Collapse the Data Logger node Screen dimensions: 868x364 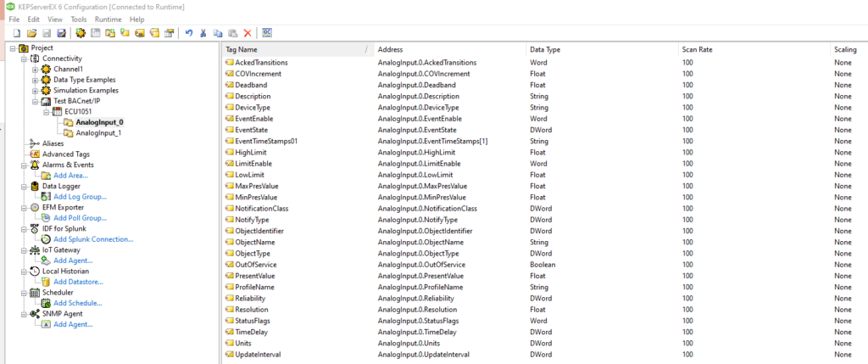[x=24, y=186]
